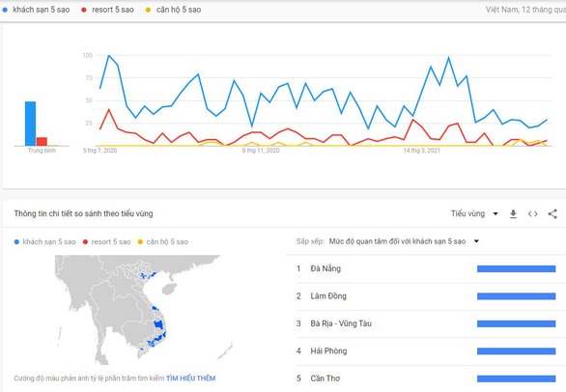566x392 pixels.
Task: Click the blue average bar for khách sạn
Action: 30,124
